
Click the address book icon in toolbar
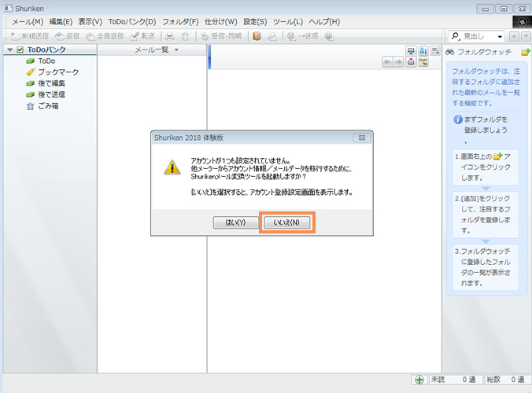(257, 36)
